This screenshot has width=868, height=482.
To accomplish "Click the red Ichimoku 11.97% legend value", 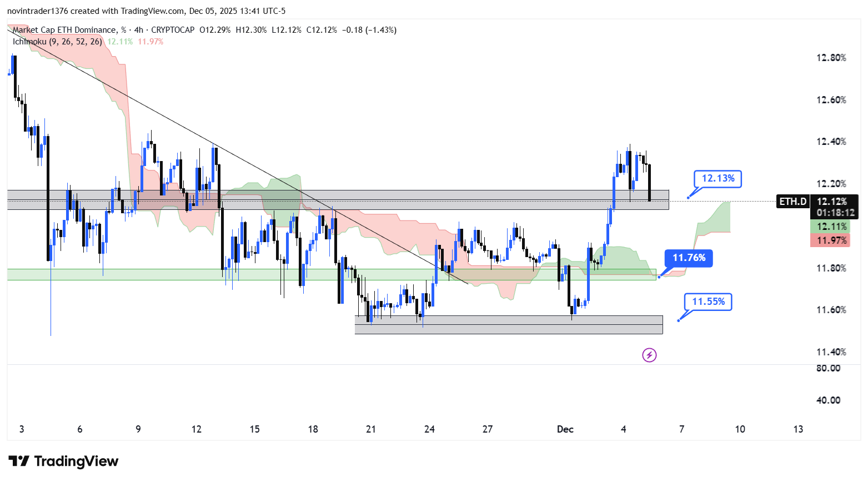I will tap(150, 42).
